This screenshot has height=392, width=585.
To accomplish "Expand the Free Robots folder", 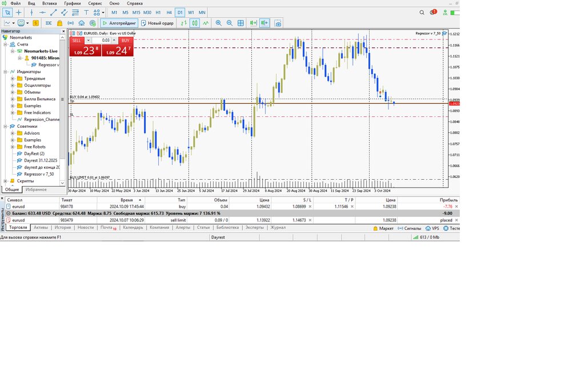I will [x=13, y=147].
